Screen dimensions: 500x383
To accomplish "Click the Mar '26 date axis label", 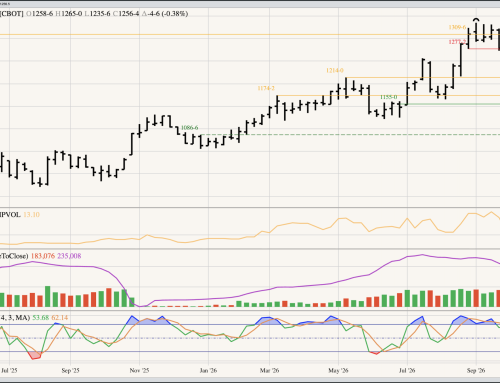I will [269, 371].
